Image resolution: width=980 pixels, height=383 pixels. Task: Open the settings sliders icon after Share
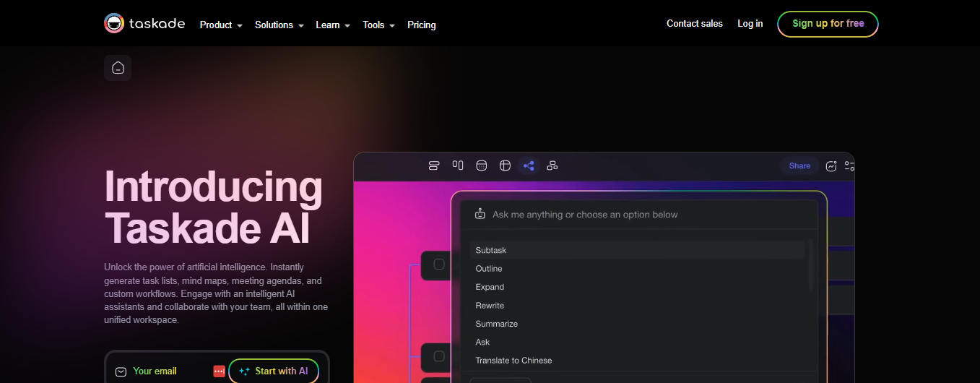click(x=849, y=165)
